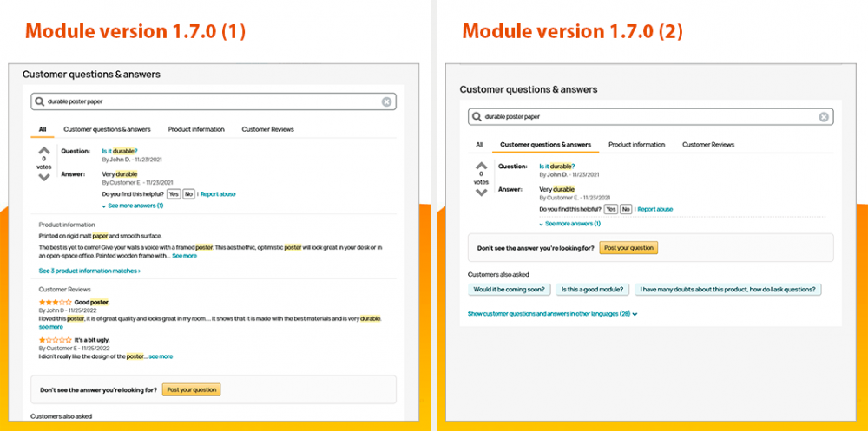Open the Customer Reviews tab in the version (1) panel

(x=268, y=129)
